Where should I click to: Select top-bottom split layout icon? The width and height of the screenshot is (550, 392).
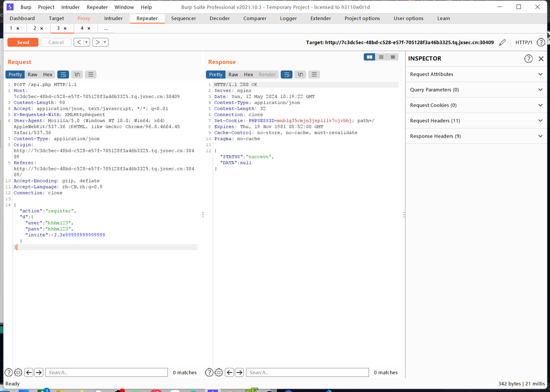pos(381,57)
